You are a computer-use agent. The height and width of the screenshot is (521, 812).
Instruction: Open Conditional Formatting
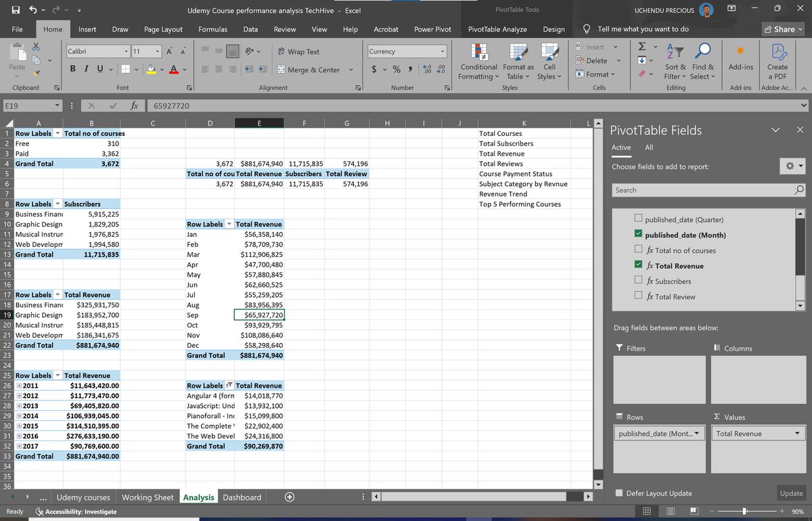[x=479, y=62]
